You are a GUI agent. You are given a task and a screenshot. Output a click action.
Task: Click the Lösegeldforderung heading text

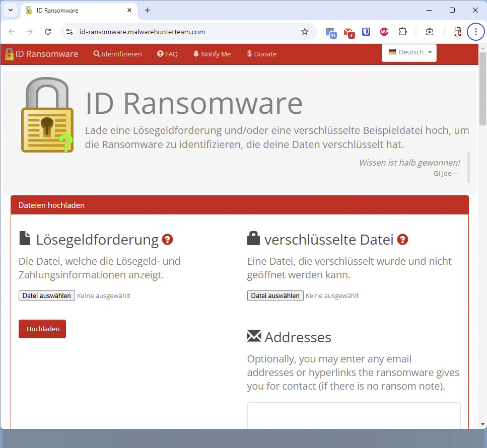coord(97,240)
